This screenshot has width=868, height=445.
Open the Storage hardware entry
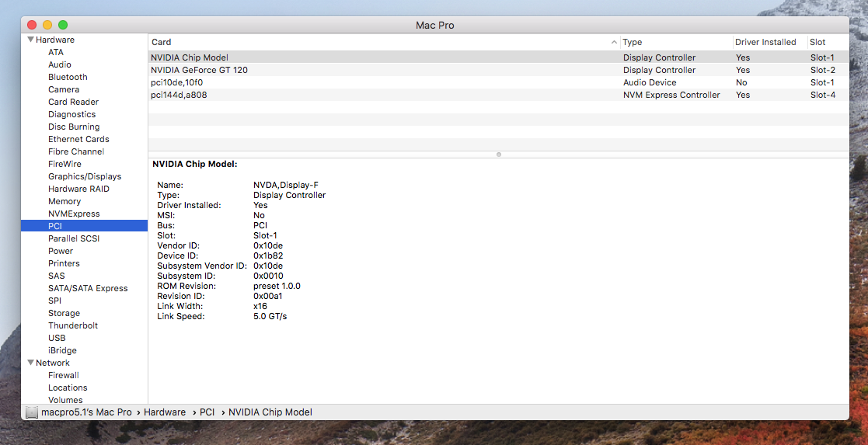click(64, 313)
